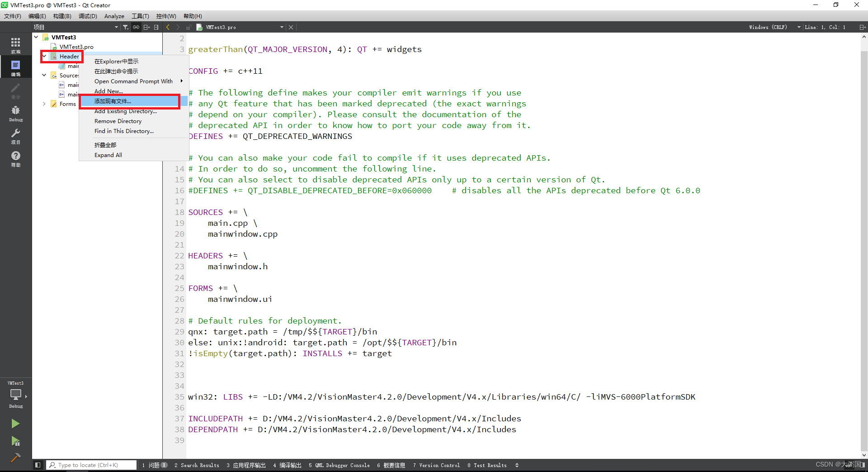
Task: Open the 编辑(E) menu
Action: pos(37,16)
